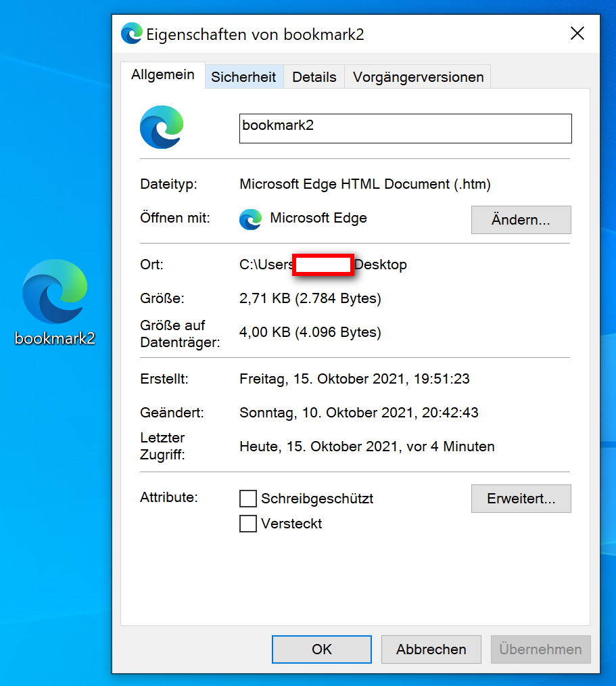Screen dimensions: 616x686
Task: Confirm with the OK button
Action: coord(322,649)
